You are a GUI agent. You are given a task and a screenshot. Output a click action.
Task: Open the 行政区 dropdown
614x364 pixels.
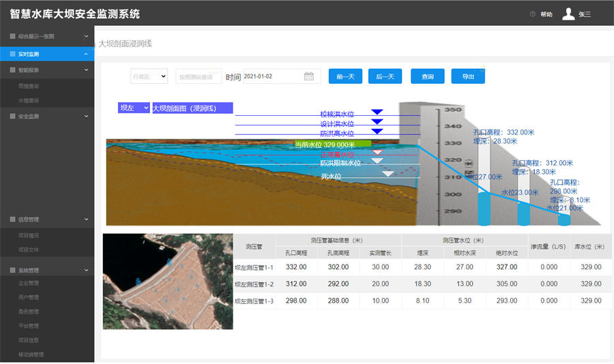click(x=149, y=76)
